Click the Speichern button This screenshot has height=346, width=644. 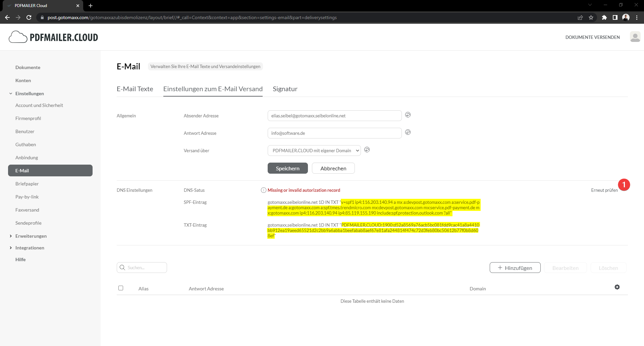click(288, 168)
